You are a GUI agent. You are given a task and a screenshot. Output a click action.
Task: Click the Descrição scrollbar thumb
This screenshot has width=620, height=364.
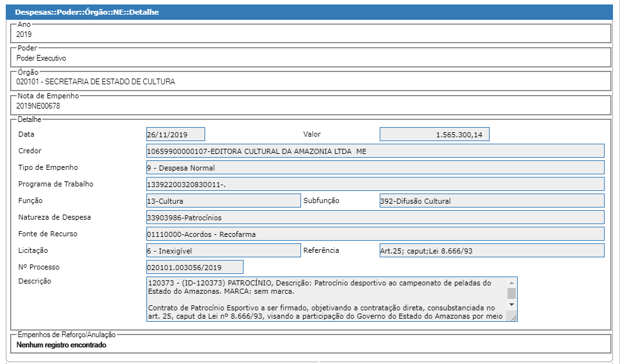pos(511,293)
